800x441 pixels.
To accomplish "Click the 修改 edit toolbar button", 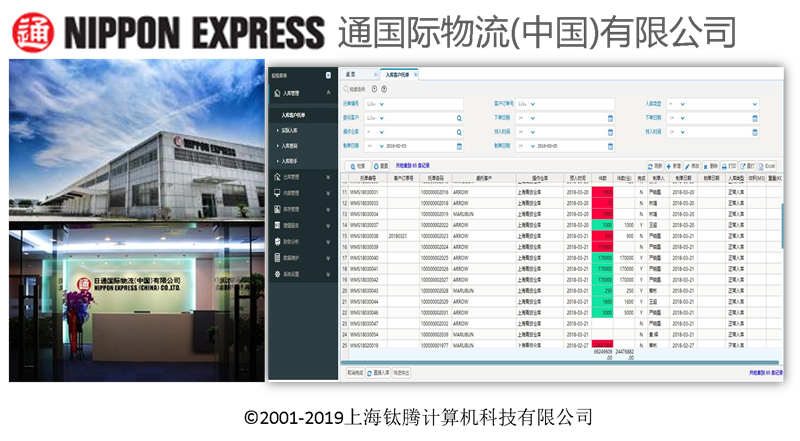I will [x=692, y=166].
